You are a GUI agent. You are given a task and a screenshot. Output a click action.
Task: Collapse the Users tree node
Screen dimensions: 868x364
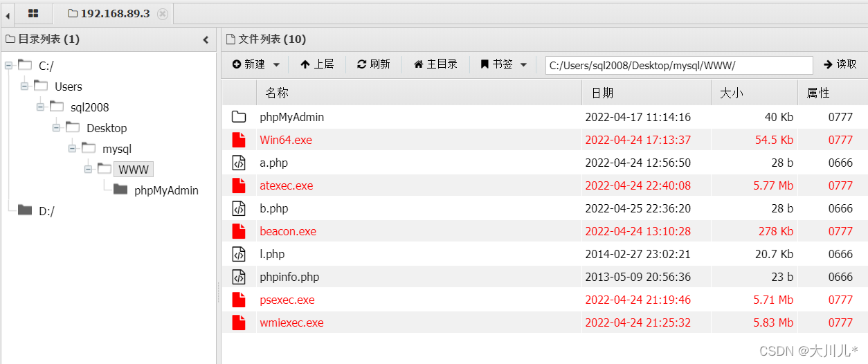coord(24,86)
